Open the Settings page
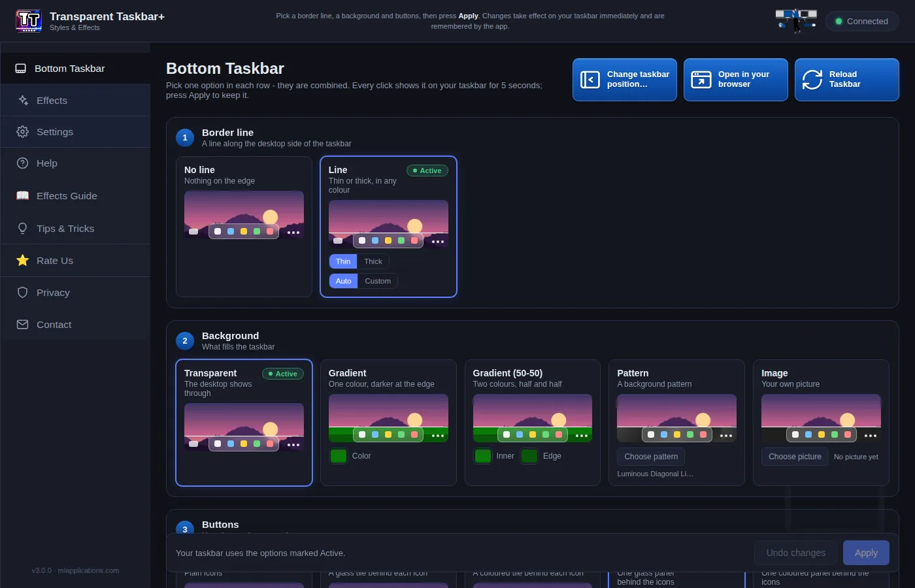The width and height of the screenshot is (915, 588). coord(76,132)
